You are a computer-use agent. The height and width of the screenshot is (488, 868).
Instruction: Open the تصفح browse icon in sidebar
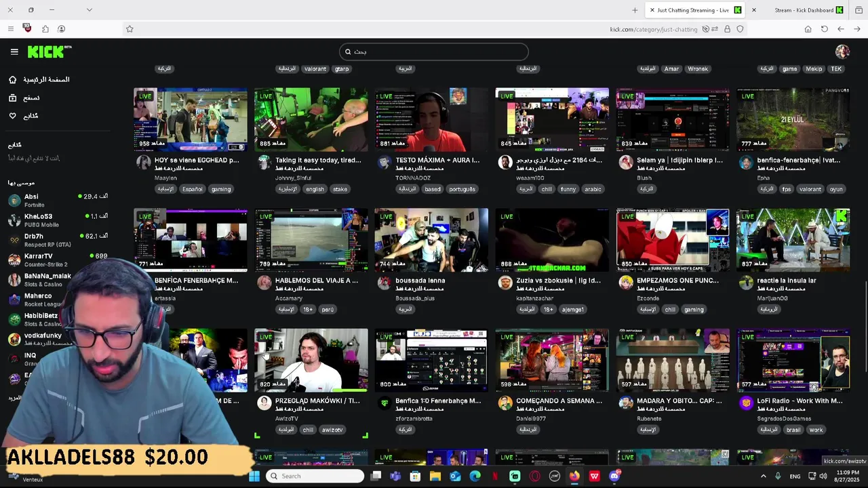[x=12, y=98]
